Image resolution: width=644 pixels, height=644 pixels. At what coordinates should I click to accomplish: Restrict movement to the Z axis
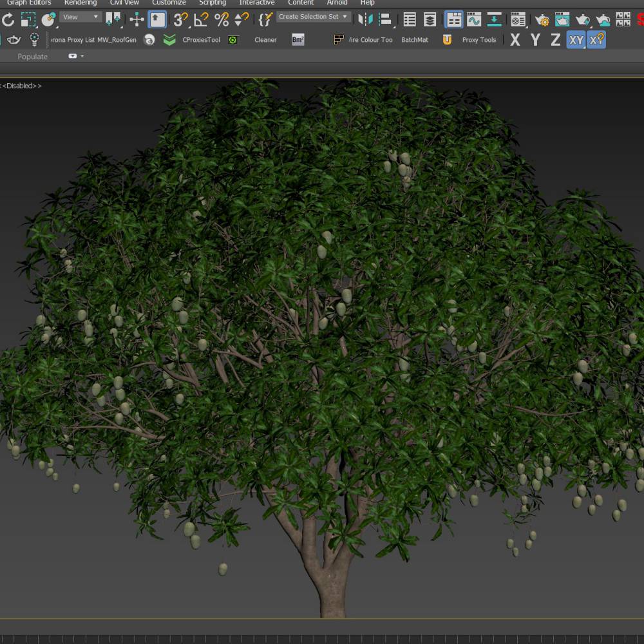[555, 40]
